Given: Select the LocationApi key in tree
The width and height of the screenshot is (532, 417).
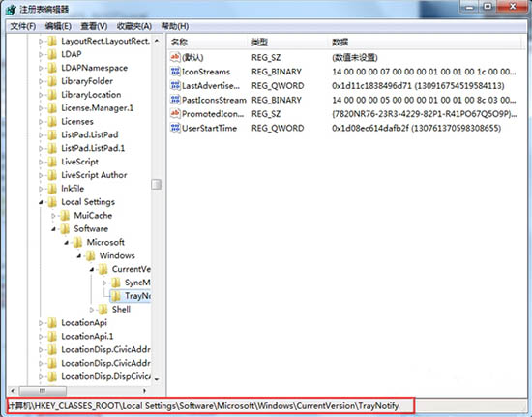Looking at the screenshot, I should tap(84, 323).
